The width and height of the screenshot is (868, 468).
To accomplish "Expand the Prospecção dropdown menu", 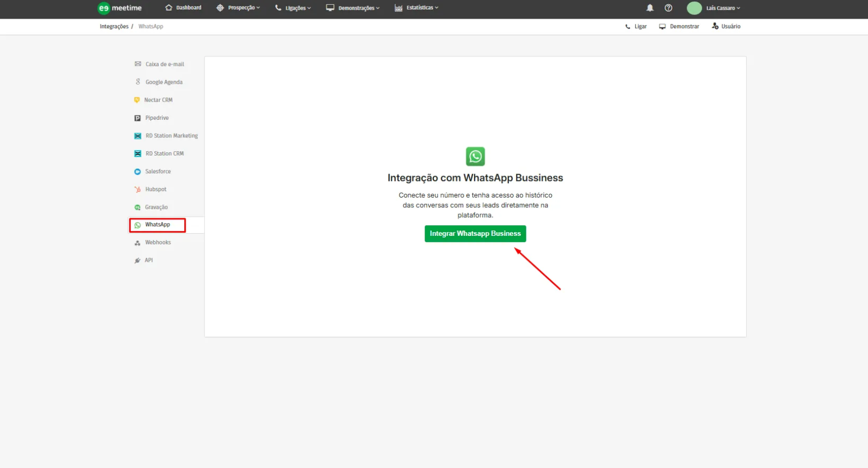I will click(244, 8).
